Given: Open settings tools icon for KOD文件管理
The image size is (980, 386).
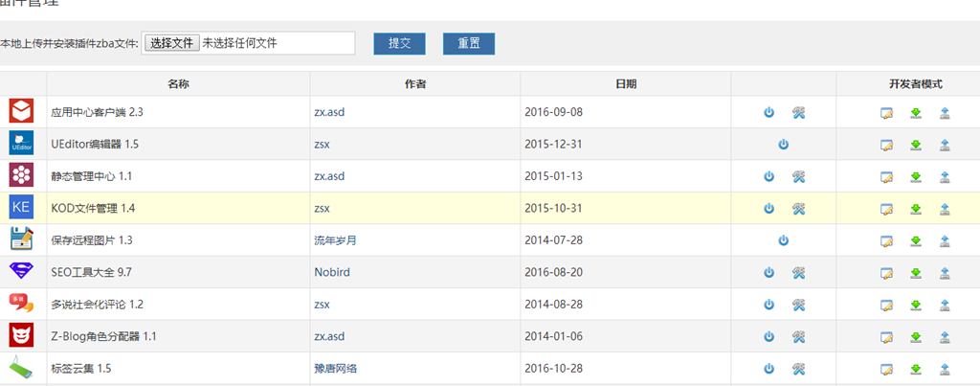Looking at the screenshot, I should [798, 209].
